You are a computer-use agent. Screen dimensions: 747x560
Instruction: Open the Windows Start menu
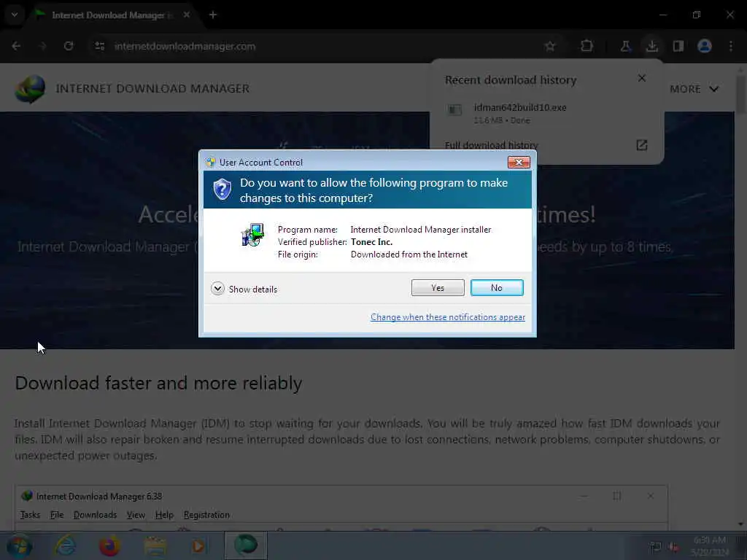click(18, 545)
